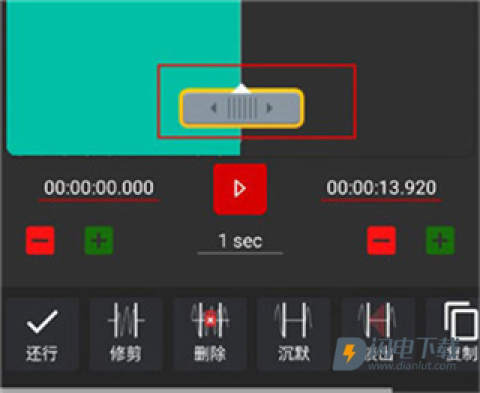Select the 复制 copy tool
The width and height of the screenshot is (480, 393).
click(453, 333)
